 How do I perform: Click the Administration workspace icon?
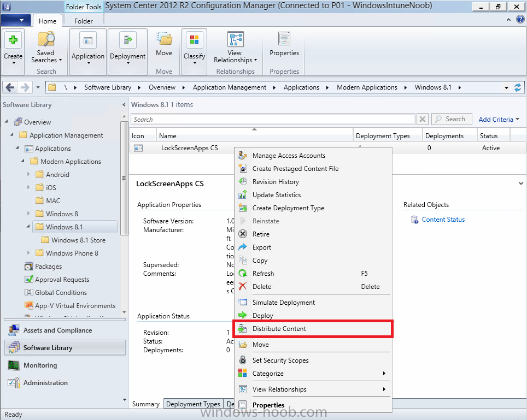pos(14,383)
